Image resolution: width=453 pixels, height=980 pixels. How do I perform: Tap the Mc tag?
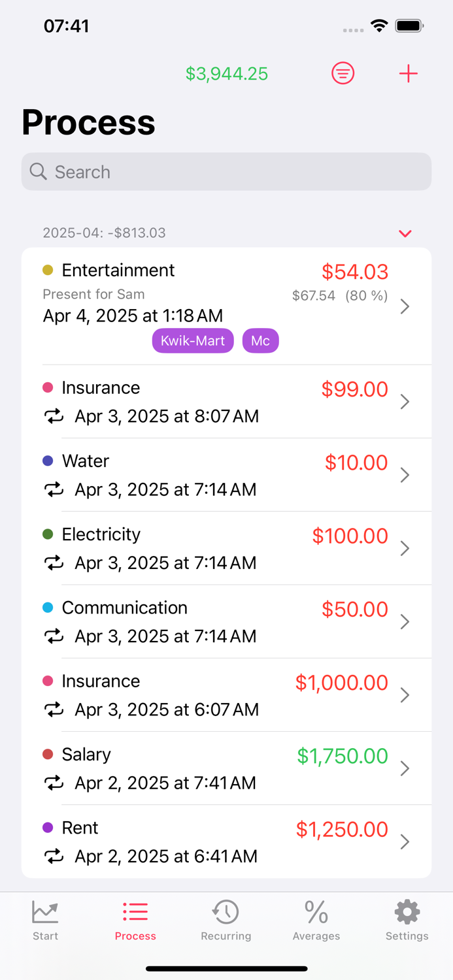point(260,340)
